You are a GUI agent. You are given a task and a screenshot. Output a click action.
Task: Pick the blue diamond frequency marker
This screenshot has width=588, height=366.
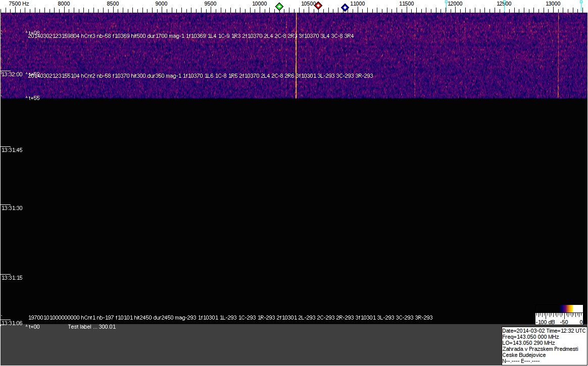point(345,8)
